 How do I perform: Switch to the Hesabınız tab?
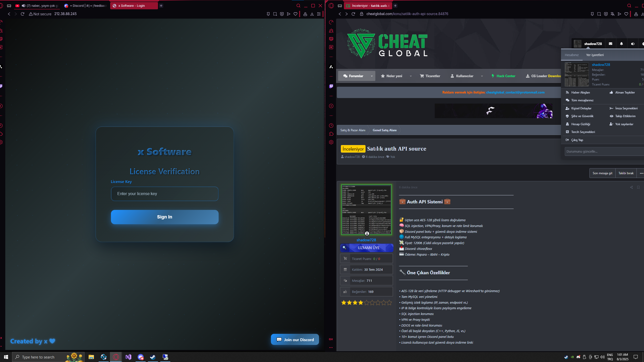[x=572, y=55]
